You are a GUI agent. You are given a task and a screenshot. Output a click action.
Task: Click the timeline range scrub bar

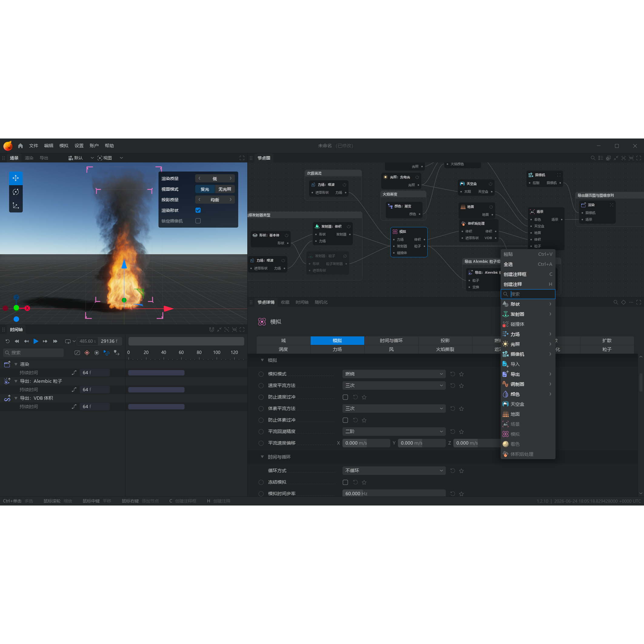pos(186,341)
